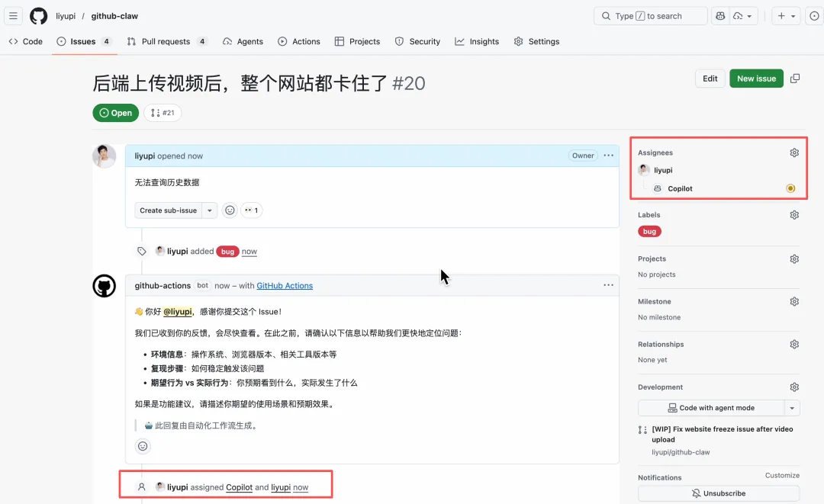Open Assignees settings gear
Screen dimensions: 824x504
794,152
